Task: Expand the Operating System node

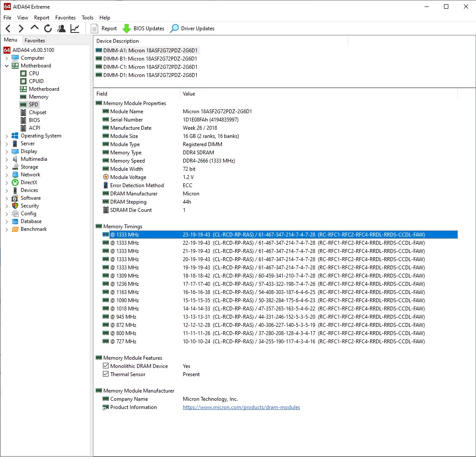Action: click(x=6, y=136)
